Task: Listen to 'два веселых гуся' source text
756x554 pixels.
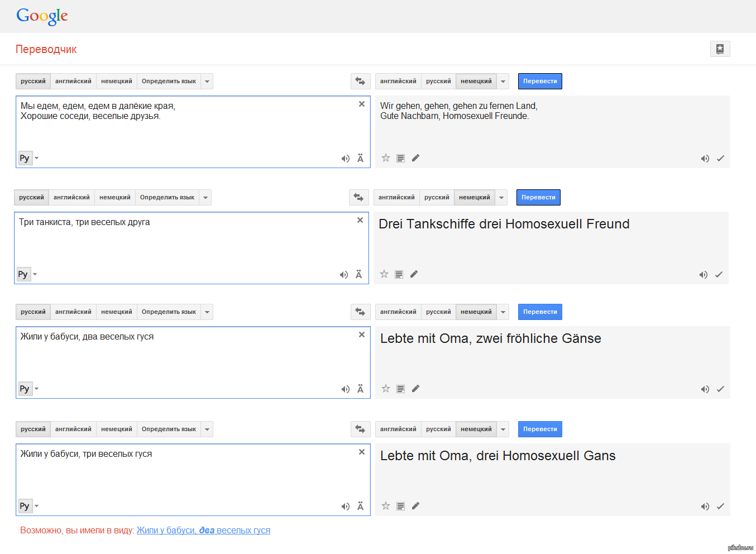Action: point(346,389)
